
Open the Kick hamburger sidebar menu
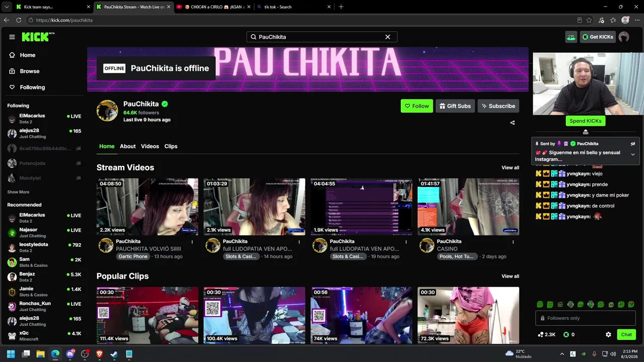point(12,37)
